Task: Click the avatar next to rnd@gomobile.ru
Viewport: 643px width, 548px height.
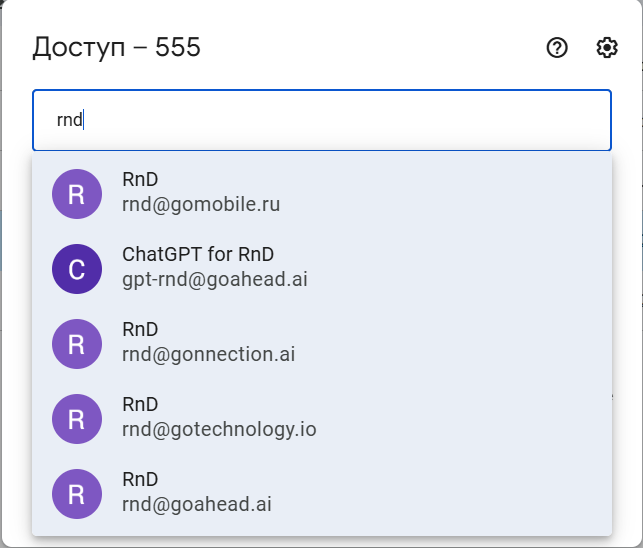Action: (x=77, y=194)
